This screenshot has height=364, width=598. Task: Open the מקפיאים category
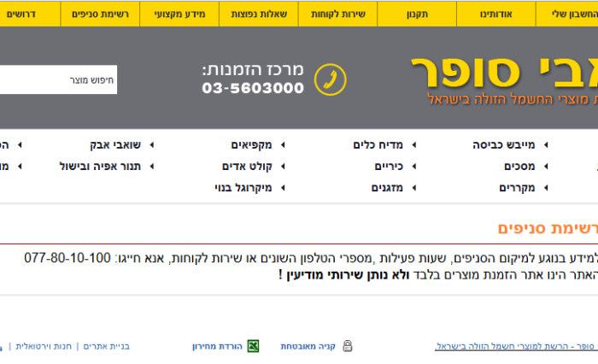(x=251, y=145)
